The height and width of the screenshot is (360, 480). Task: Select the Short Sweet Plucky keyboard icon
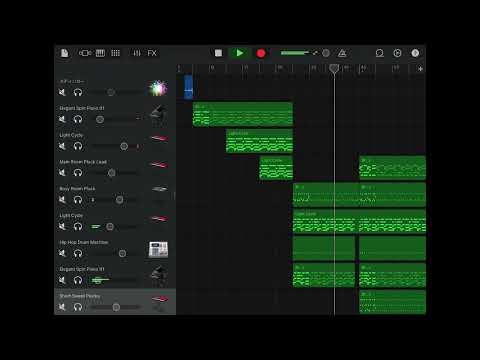159,299
